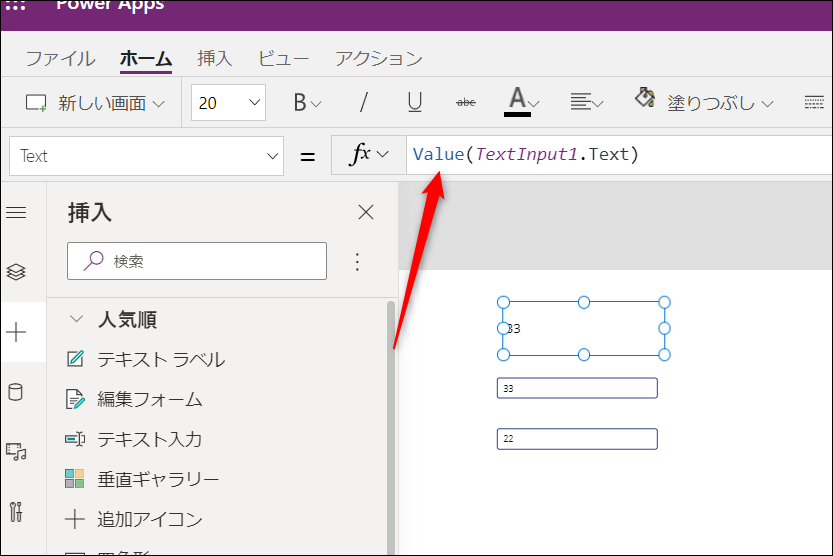
Task: Select the ホーム tab
Action: coord(146,58)
